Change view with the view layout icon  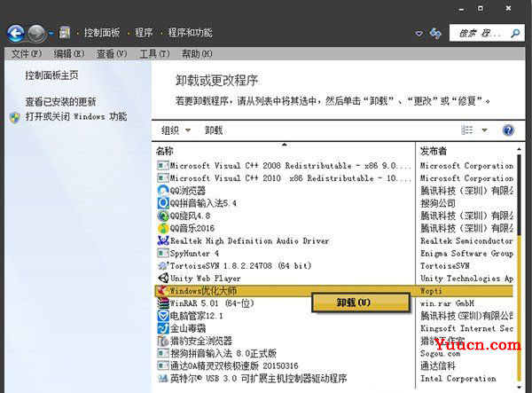coord(467,130)
